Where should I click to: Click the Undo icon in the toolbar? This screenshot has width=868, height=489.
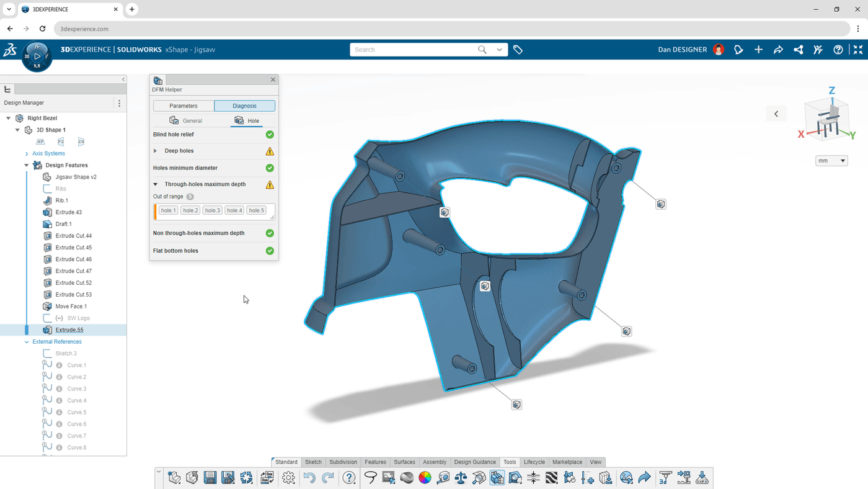309,477
